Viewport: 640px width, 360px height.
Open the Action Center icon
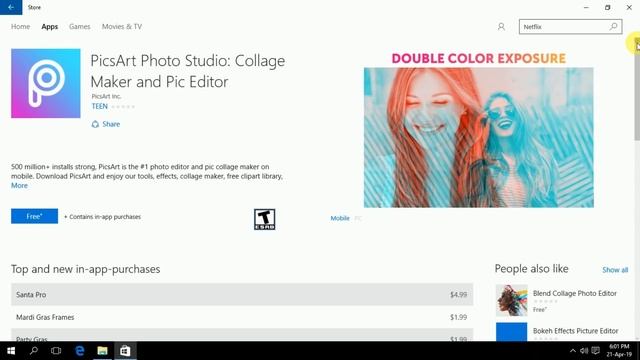(x=596, y=351)
